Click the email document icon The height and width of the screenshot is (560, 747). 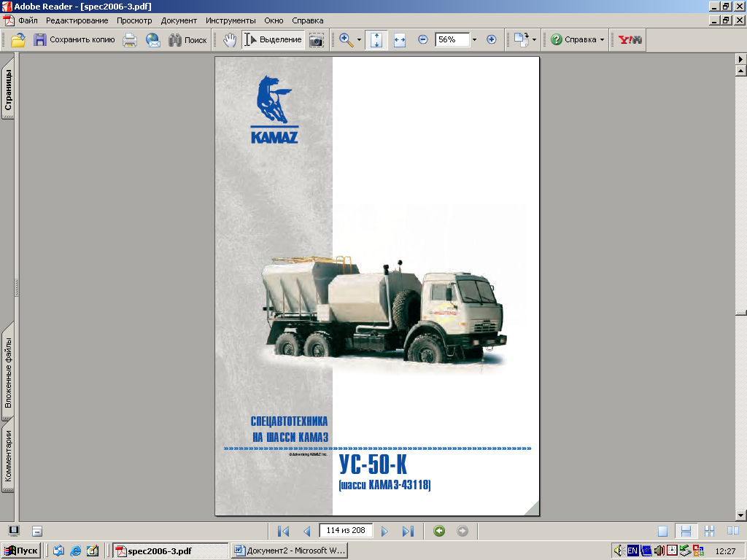pyautogui.click(x=153, y=40)
